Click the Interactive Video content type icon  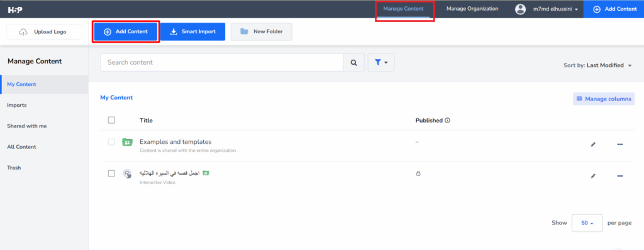tap(127, 174)
